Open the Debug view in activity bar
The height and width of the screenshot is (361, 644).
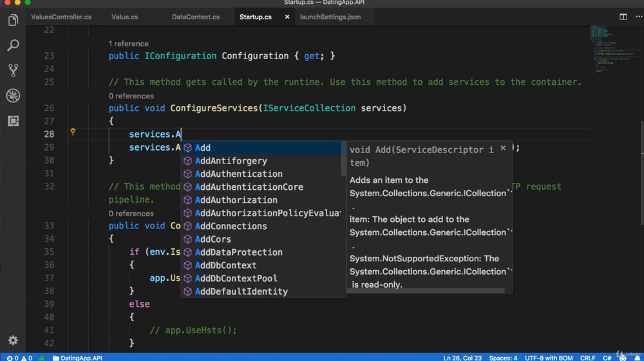13,96
